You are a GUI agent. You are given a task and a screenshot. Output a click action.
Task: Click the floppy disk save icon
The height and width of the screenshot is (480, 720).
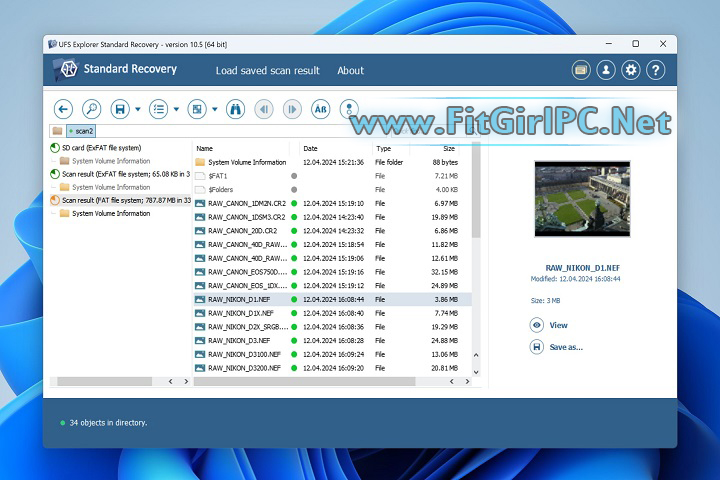point(120,109)
